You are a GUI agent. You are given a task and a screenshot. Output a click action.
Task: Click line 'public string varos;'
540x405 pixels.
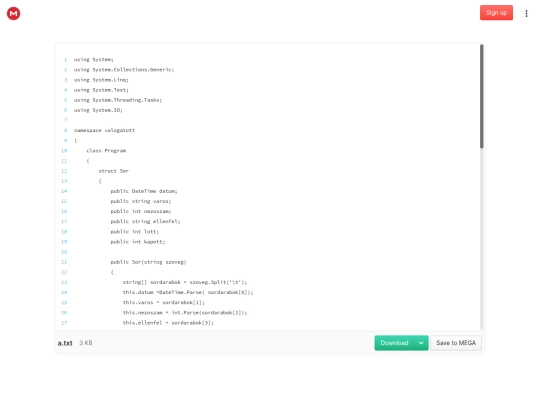click(x=141, y=201)
